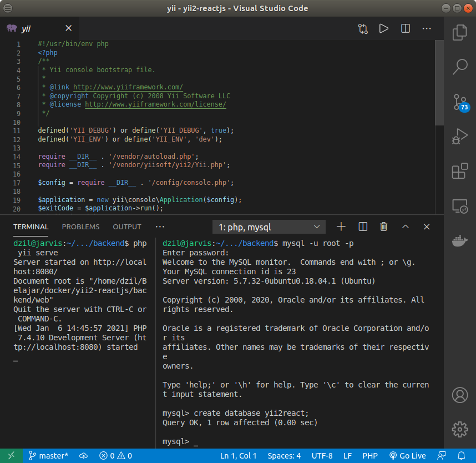Click the feedback icon in status bar

[x=442, y=456]
